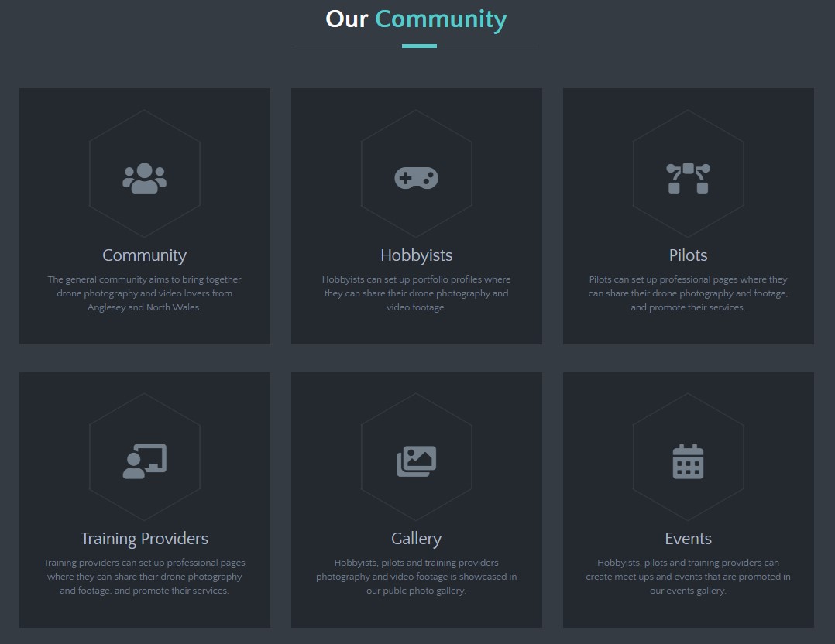Click the Hobbyists gamepad icon
Image resolution: width=835 pixels, height=644 pixels.
[x=416, y=178]
